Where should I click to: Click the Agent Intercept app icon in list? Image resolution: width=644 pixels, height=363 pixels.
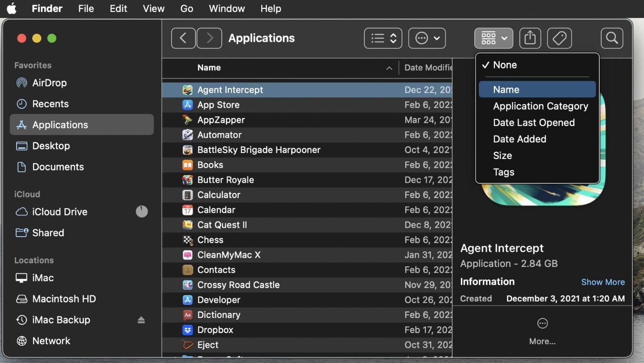coord(187,90)
